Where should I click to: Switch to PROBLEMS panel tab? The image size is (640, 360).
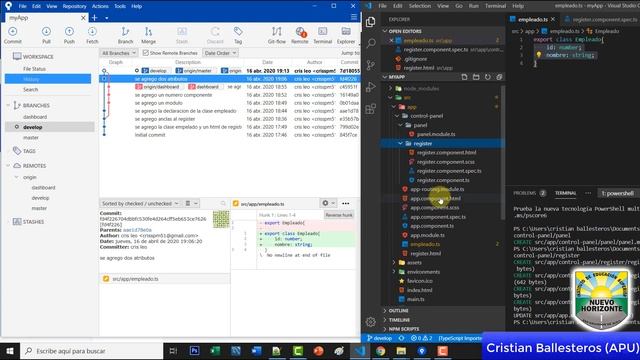click(524, 193)
